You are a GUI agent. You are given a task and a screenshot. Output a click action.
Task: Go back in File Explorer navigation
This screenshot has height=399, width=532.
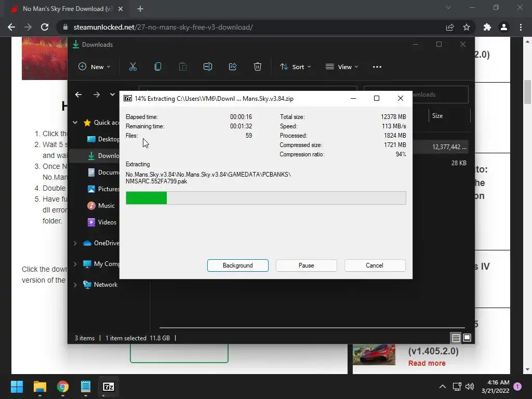tap(78, 95)
